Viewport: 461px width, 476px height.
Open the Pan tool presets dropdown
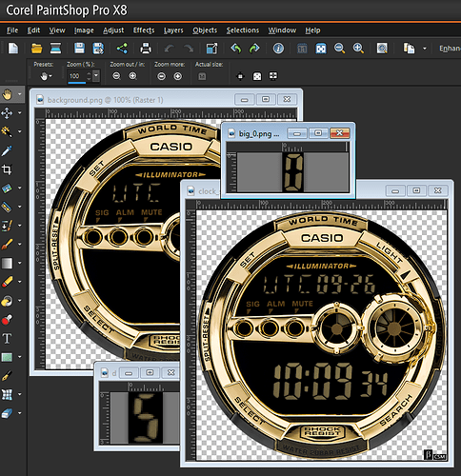[x=46, y=76]
